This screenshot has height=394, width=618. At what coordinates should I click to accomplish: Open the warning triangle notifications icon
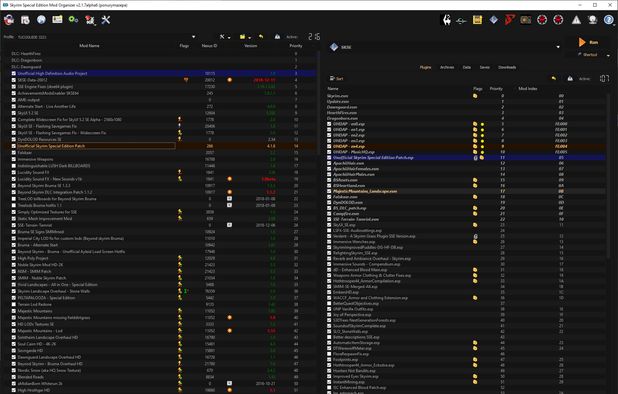point(576,20)
